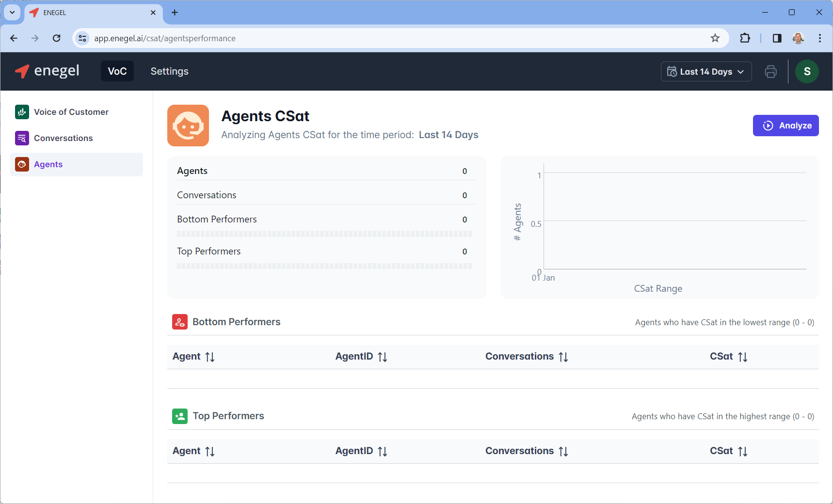Select Agents in the sidebar
Image resolution: width=833 pixels, height=504 pixels.
coord(48,164)
